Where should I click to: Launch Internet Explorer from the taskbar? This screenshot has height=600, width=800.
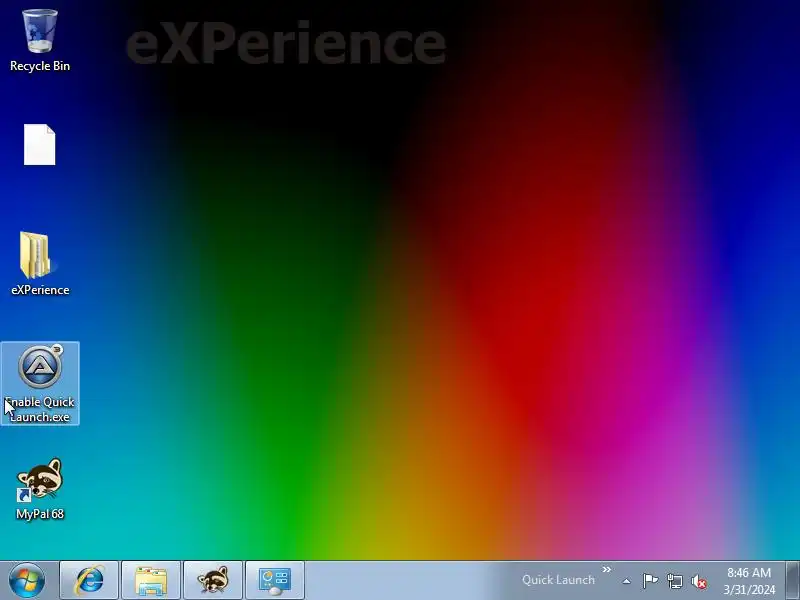(89, 580)
